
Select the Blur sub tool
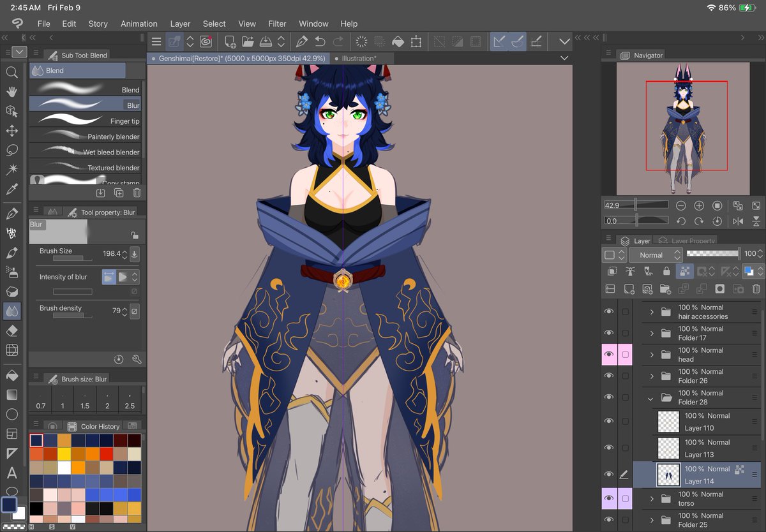click(x=86, y=105)
